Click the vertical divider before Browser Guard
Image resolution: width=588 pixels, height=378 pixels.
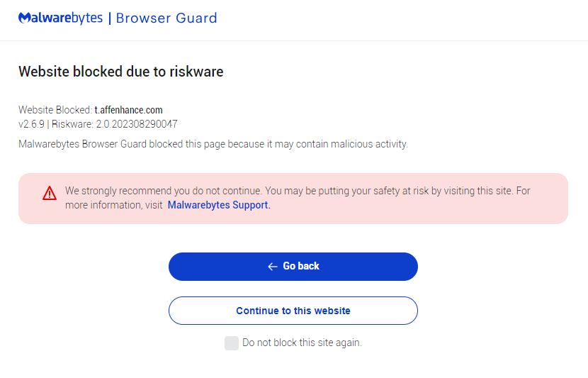point(109,18)
